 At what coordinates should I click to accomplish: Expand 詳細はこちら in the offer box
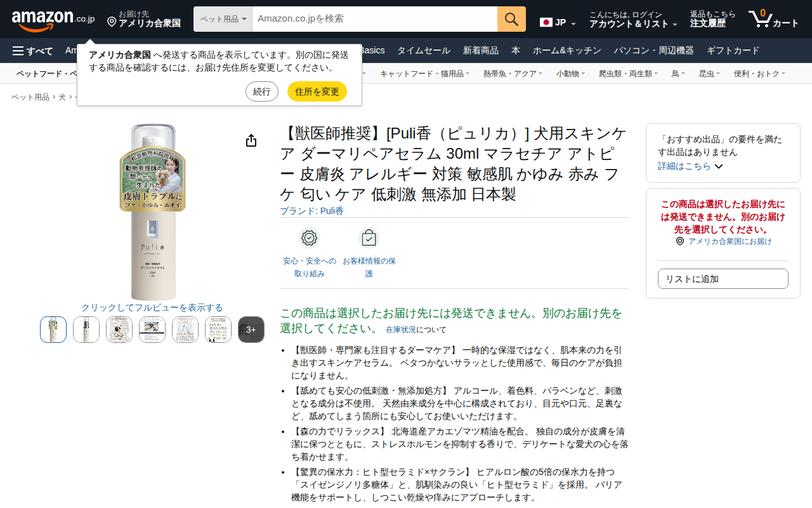pyautogui.click(x=690, y=166)
